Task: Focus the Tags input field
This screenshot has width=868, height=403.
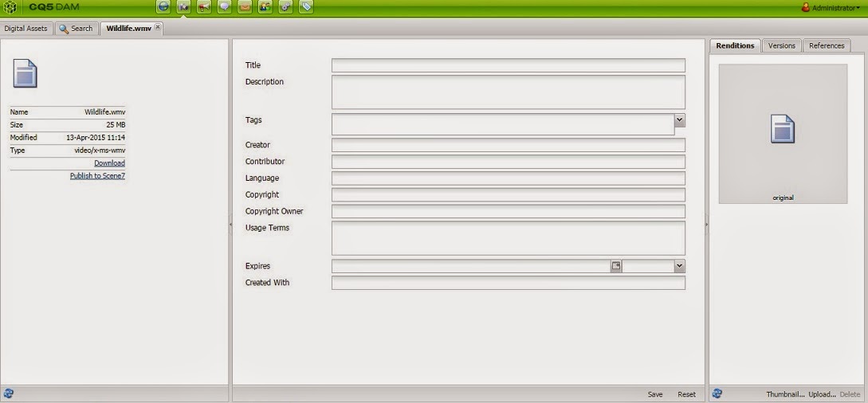Action: 503,124
